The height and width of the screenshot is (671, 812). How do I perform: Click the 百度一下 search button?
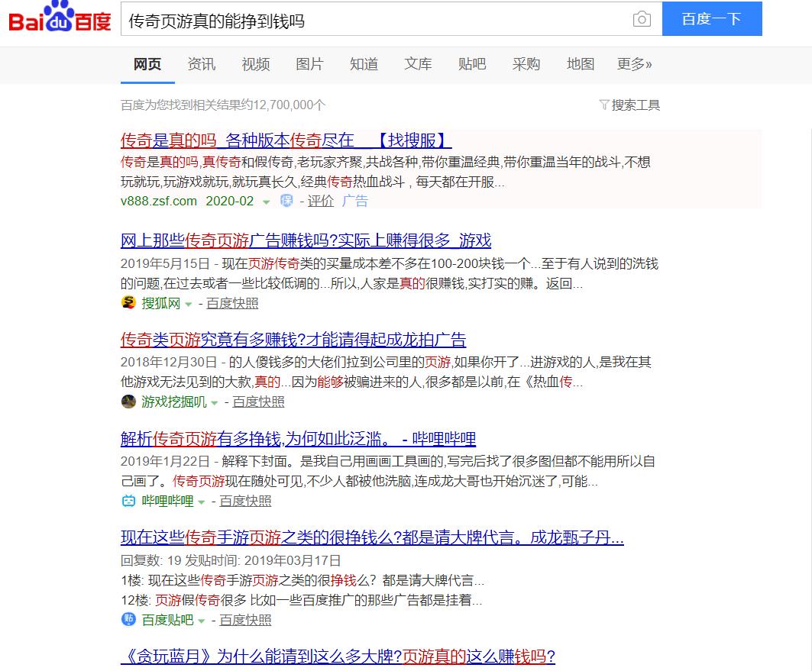711,19
